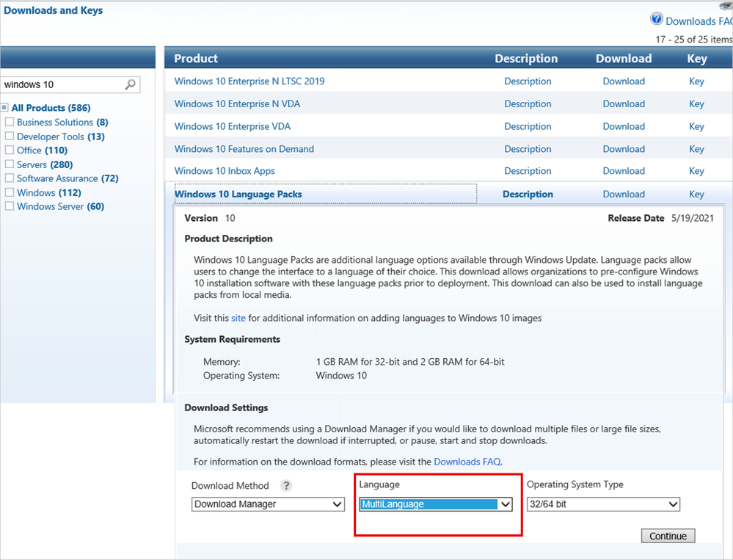Viewport: 733px width, 560px height.
Task: Click the Download column header
Action: pos(624,59)
